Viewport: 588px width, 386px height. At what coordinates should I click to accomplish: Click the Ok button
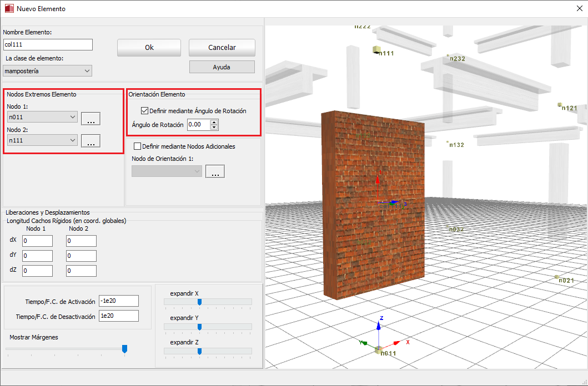tap(149, 48)
